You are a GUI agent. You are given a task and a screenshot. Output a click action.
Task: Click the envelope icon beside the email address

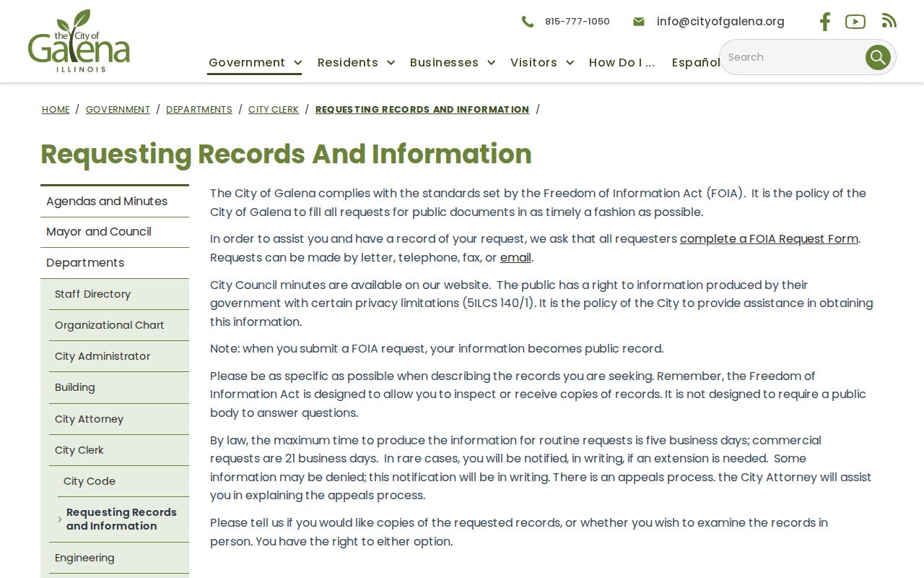coord(638,22)
